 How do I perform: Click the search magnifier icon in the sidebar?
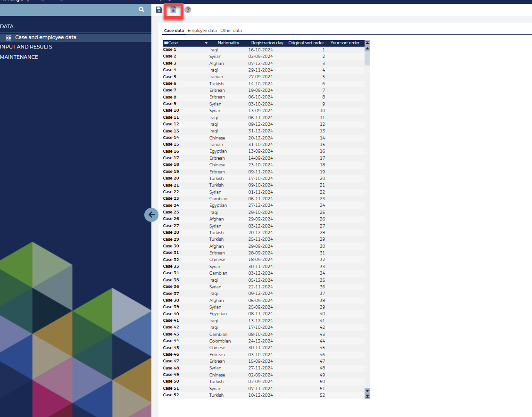[141, 9]
